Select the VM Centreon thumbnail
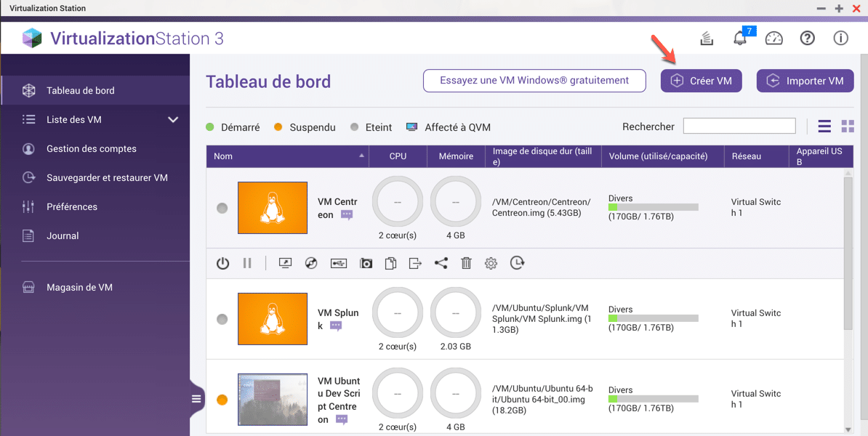 [x=273, y=208]
